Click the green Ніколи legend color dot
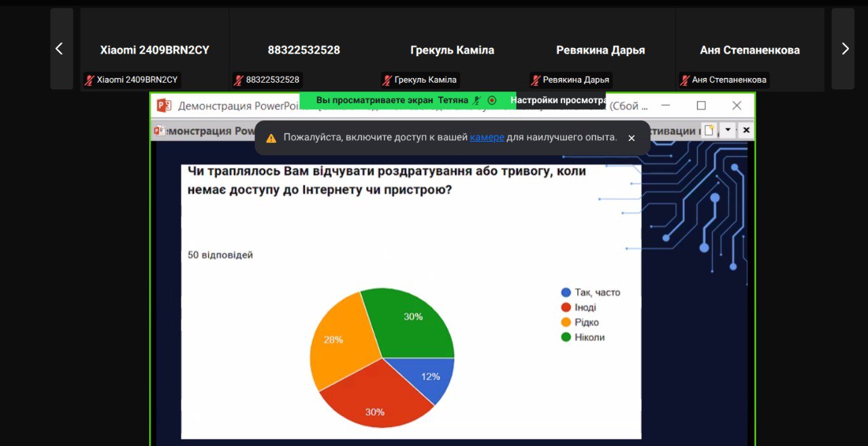The height and width of the screenshot is (446, 868). 566,337
